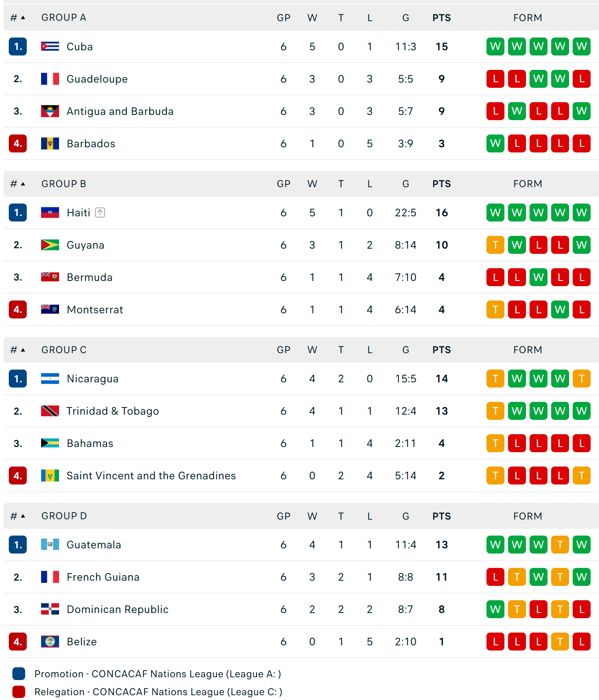Open the Nicaragua team link
This screenshot has width=599, height=700.
tap(93, 379)
